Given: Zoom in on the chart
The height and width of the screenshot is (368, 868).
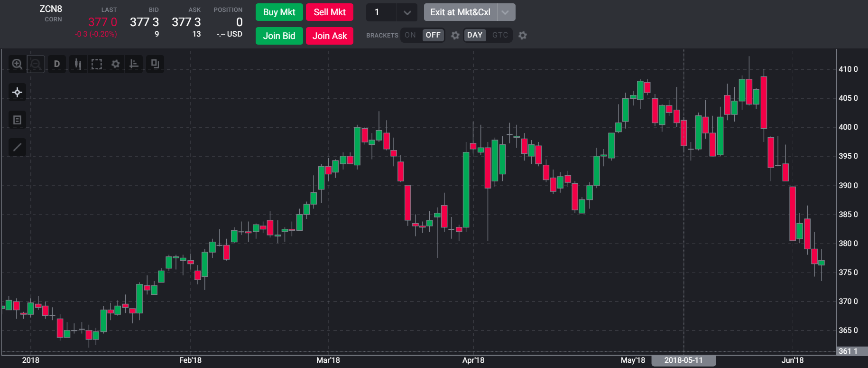Looking at the screenshot, I should click(x=17, y=64).
